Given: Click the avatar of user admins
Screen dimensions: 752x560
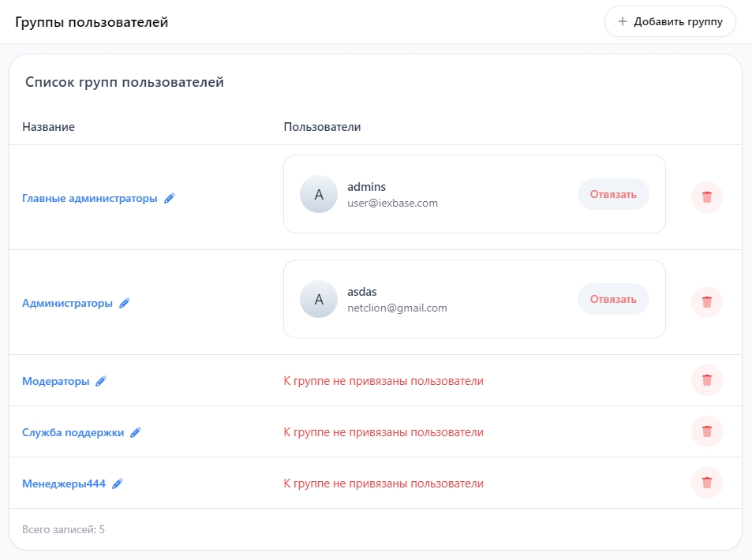Looking at the screenshot, I should (319, 195).
